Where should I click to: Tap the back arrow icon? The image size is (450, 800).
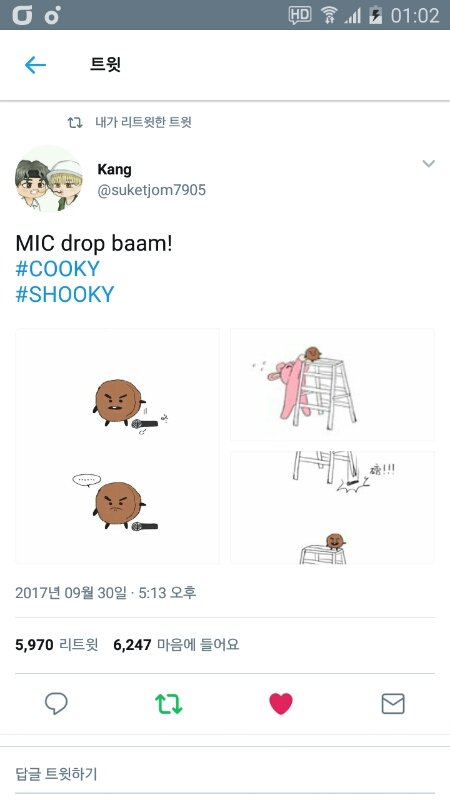pos(35,65)
